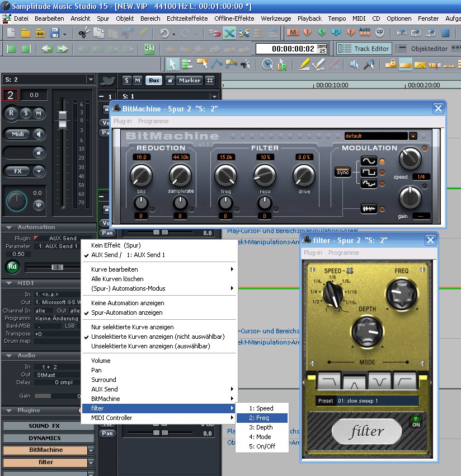Collapse the MIDI section
This screenshot has height=476, width=461.
coord(9,283)
